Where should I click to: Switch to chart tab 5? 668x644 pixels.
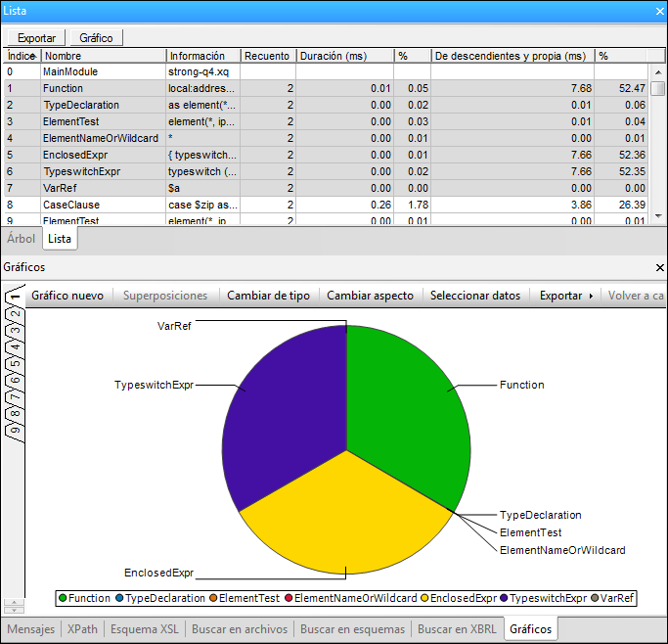pos(16,365)
